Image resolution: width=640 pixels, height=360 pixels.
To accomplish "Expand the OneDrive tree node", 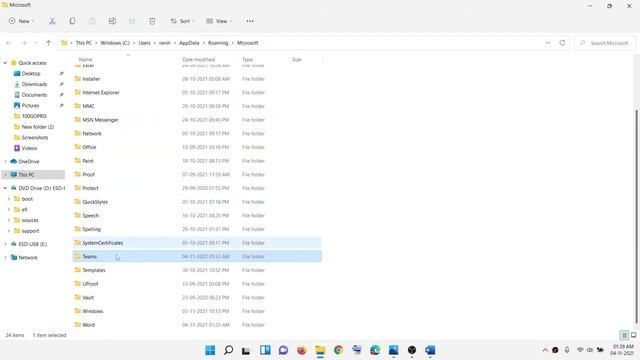I will tap(5, 162).
